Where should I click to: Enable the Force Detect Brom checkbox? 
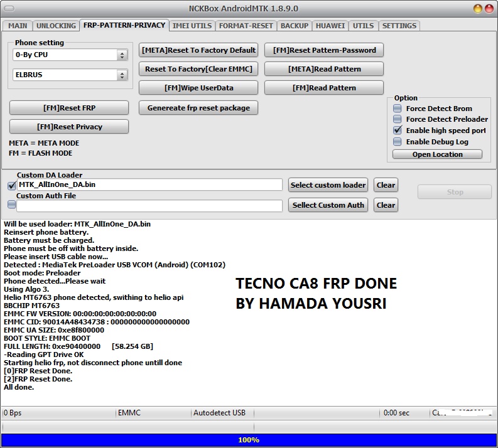[398, 109]
